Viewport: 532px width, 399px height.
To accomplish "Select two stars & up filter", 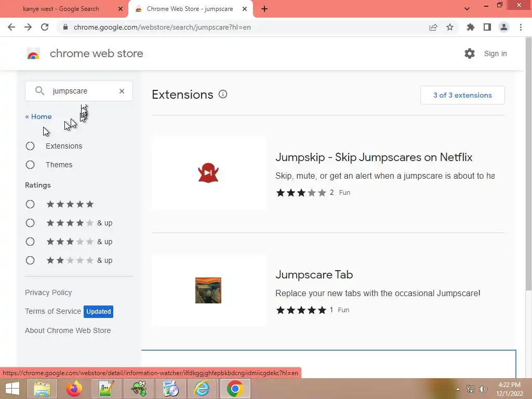I will [30, 260].
